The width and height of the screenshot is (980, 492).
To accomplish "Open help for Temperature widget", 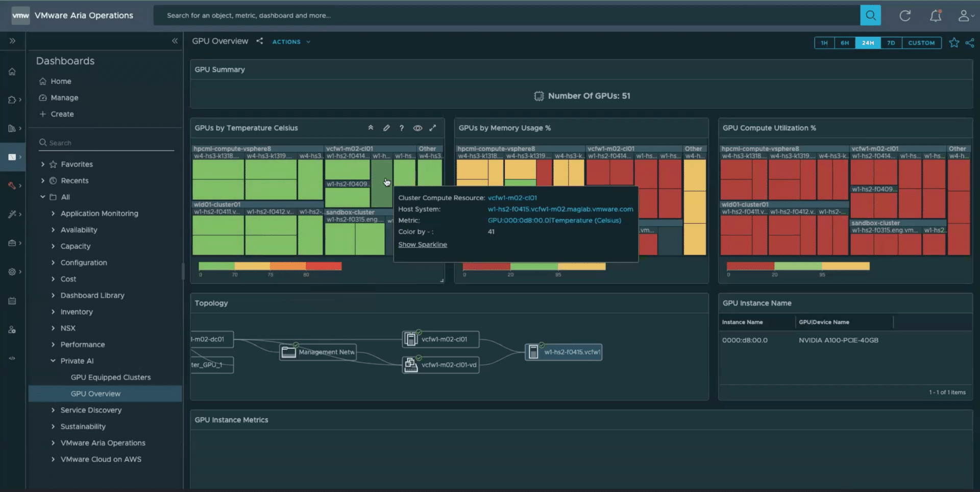I will coord(402,128).
